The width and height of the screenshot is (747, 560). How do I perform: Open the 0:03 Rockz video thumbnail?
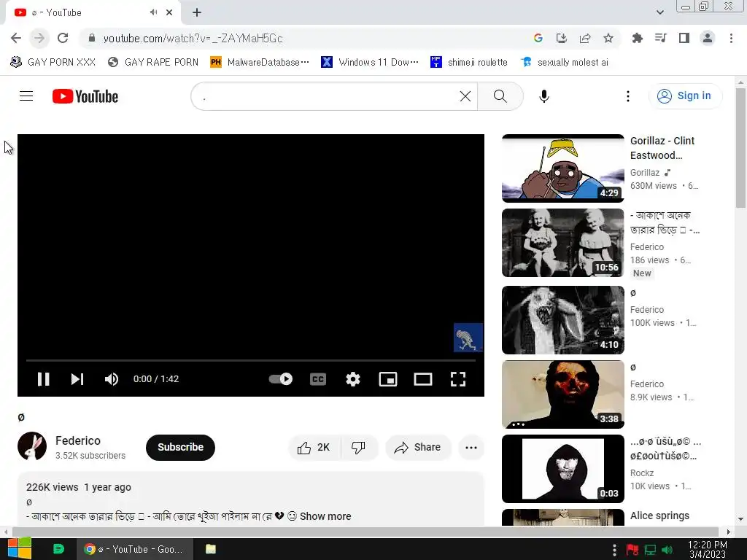tap(563, 469)
